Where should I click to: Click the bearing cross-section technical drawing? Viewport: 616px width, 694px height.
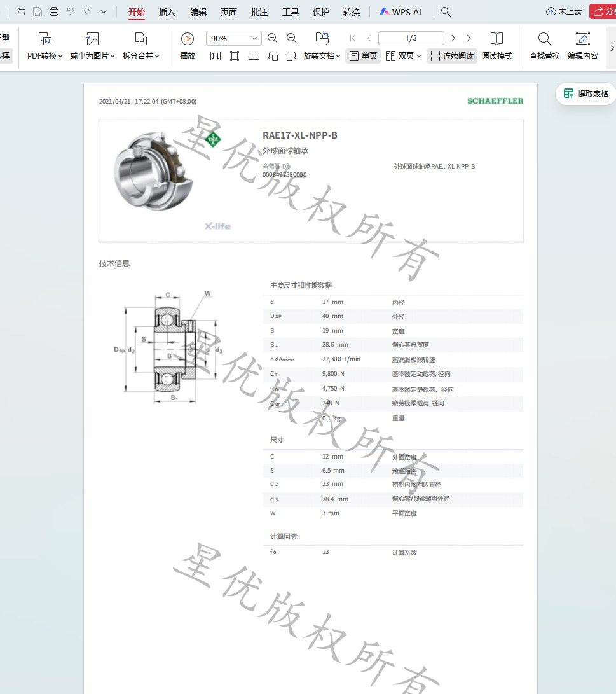click(168, 347)
